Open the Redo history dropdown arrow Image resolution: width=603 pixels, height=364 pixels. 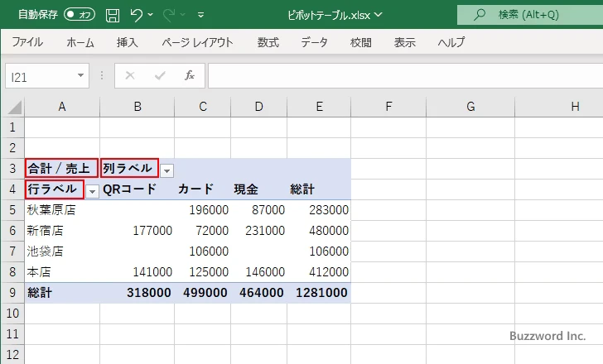[183, 15]
